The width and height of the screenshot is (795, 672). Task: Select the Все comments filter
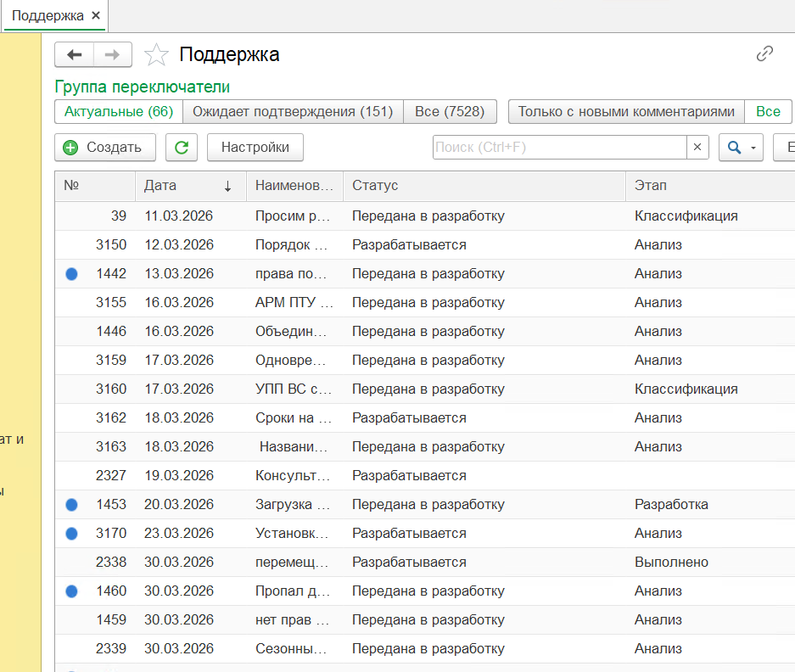coord(768,112)
